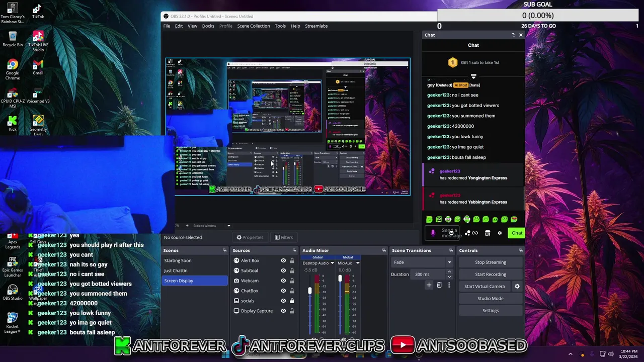Open source Filters
644x362 pixels.
(284, 237)
